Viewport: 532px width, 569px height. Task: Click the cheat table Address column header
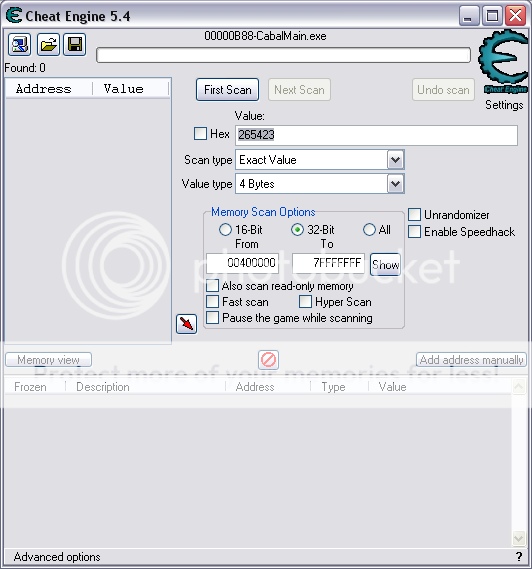pyautogui.click(x=268, y=387)
